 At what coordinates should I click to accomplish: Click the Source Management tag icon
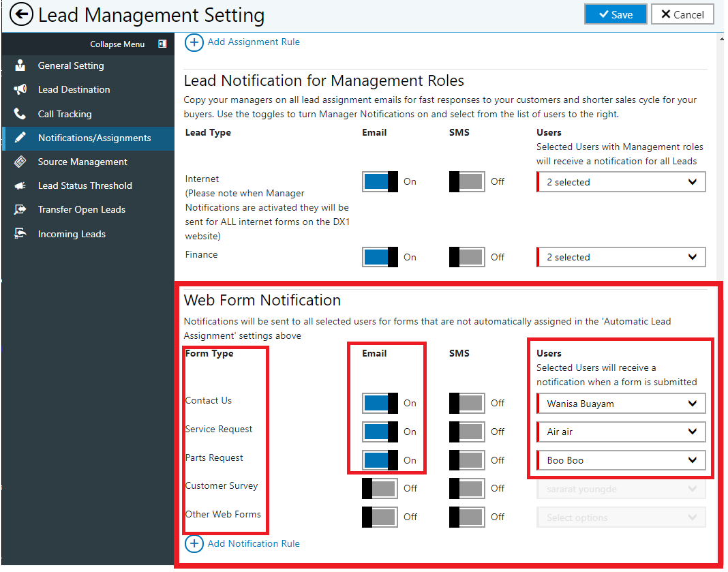(x=20, y=162)
